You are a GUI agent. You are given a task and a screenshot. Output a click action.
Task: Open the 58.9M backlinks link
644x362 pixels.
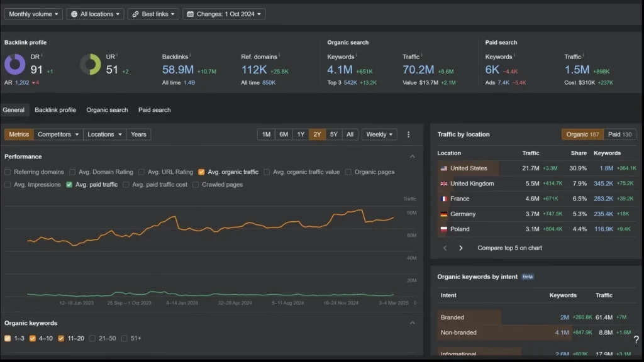pos(177,70)
